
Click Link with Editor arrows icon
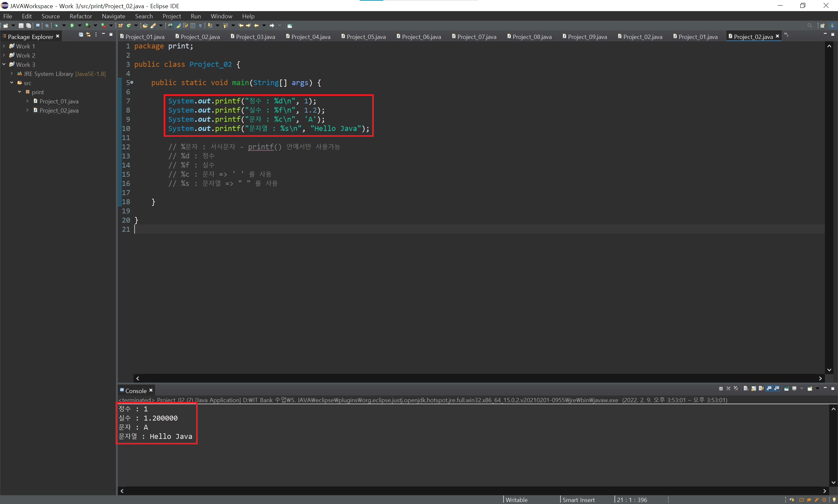[x=88, y=35]
